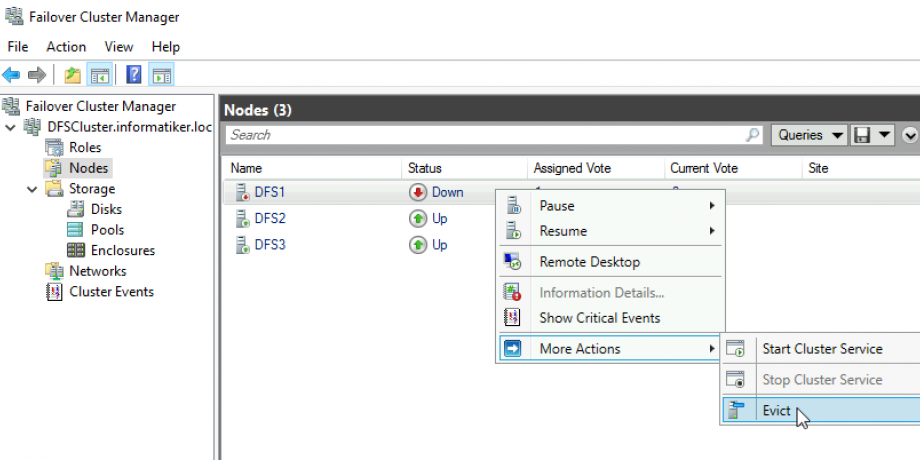This screenshot has height=460, width=920.
Task: Open the save query dropdown arrow
Action: [x=885, y=135]
